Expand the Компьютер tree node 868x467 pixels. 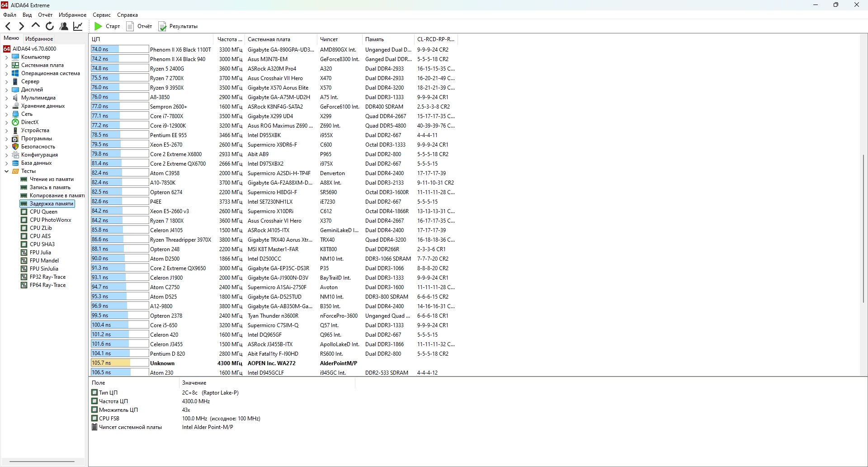pyautogui.click(x=6, y=57)
